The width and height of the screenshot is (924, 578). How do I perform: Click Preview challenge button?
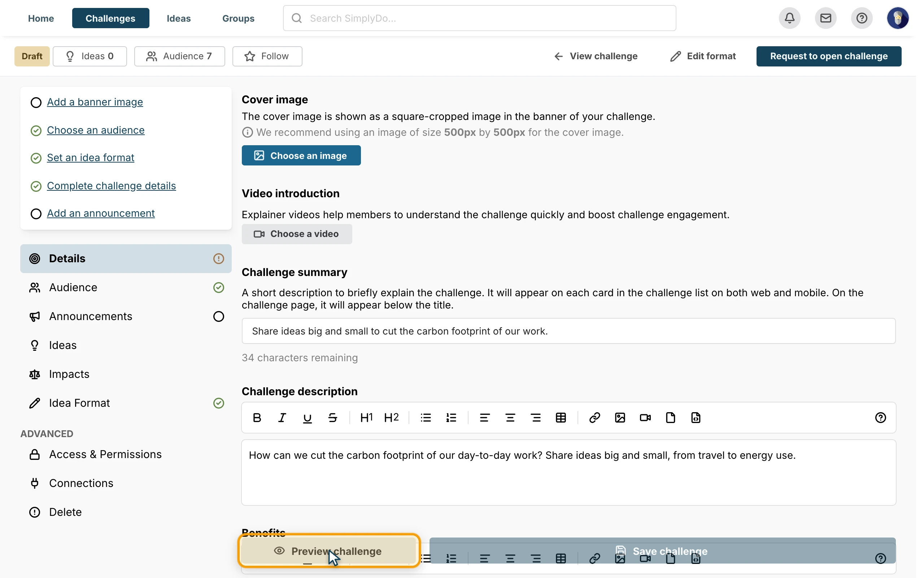329,551
